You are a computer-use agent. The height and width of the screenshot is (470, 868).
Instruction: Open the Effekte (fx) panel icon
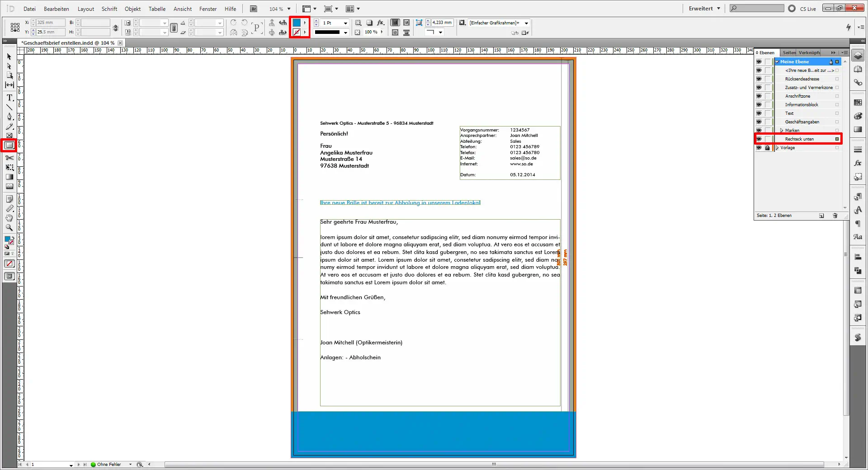point(858,163)
